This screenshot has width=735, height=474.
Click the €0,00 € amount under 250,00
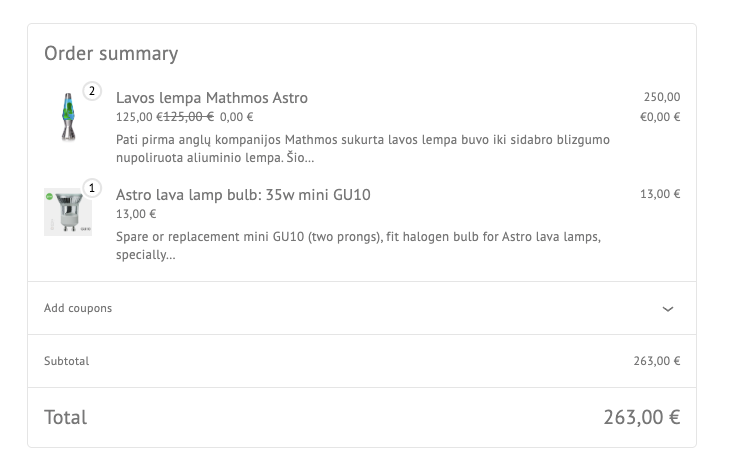pos(660,116)
